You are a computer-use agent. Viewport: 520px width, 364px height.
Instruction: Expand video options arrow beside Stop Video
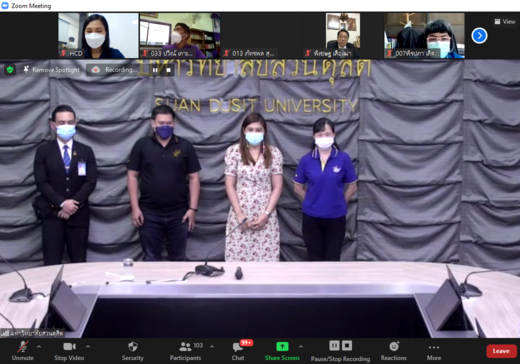coord(88,347)
